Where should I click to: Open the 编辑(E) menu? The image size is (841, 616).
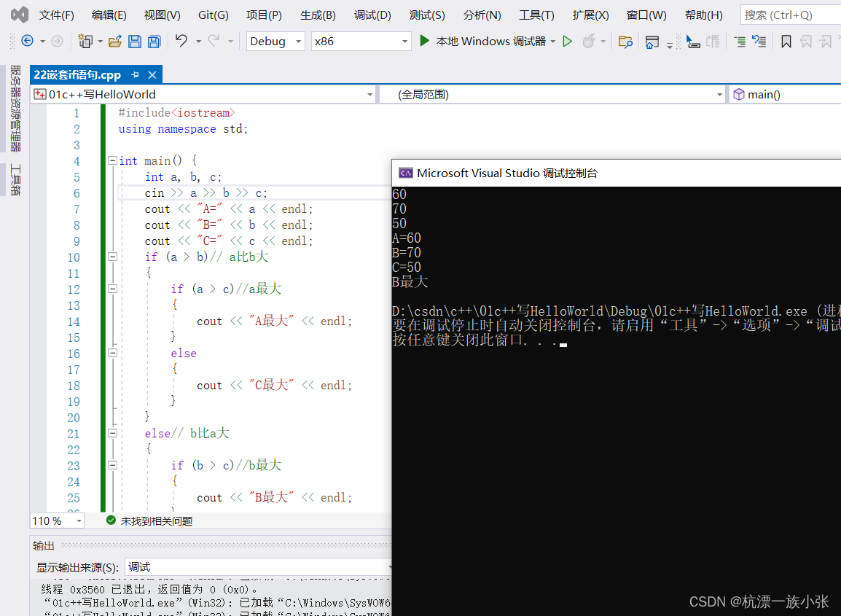(x=109, y=15)
